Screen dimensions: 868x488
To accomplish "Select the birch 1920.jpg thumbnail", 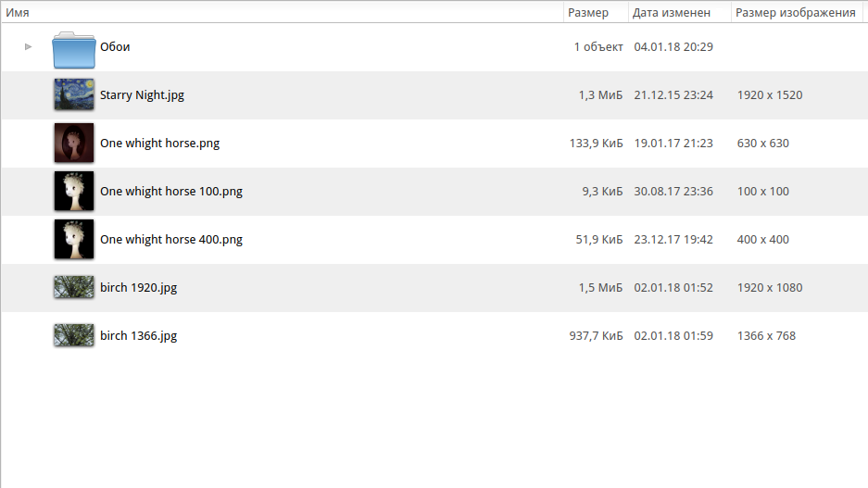I will (x=74, y=287).
